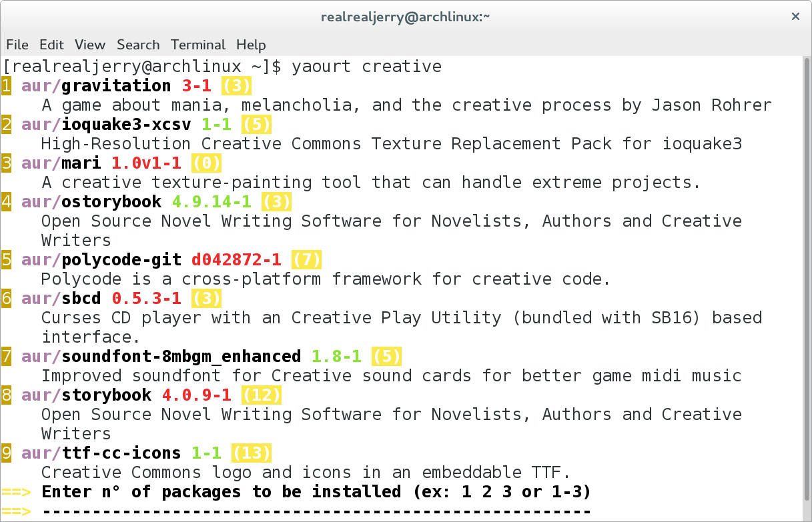Click package name aur/gravitation

96,86
